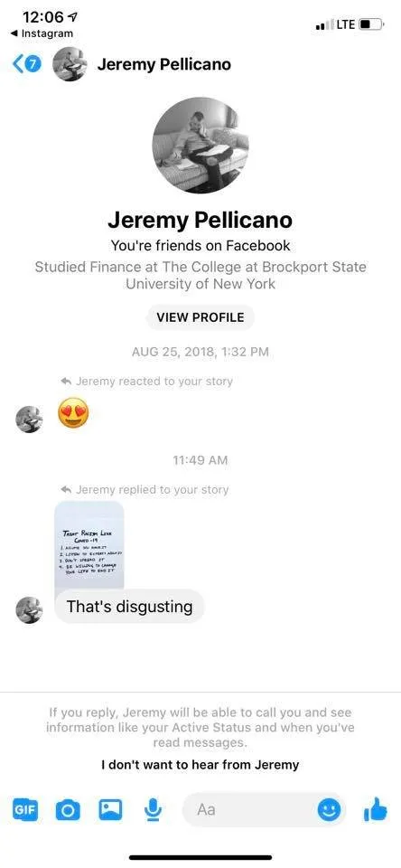401x868 pixels.
Task: Tap the small header avatar photo
Action: click(70, 65)
